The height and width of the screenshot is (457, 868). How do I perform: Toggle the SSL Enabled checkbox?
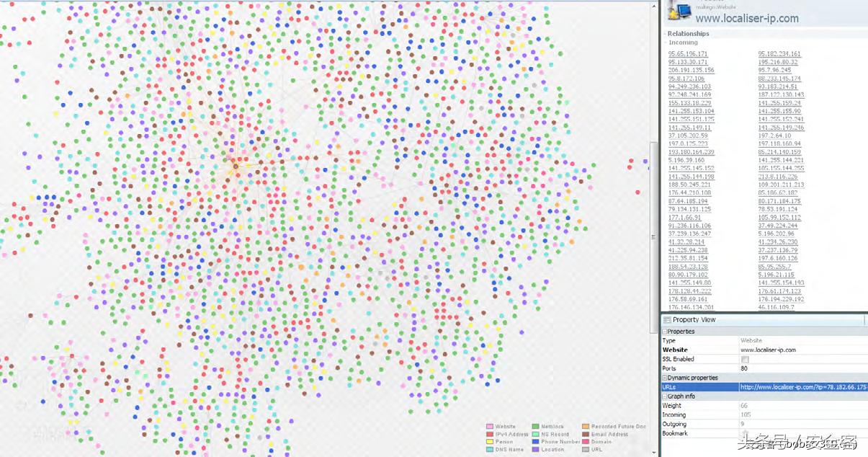(x=745, y=359)
